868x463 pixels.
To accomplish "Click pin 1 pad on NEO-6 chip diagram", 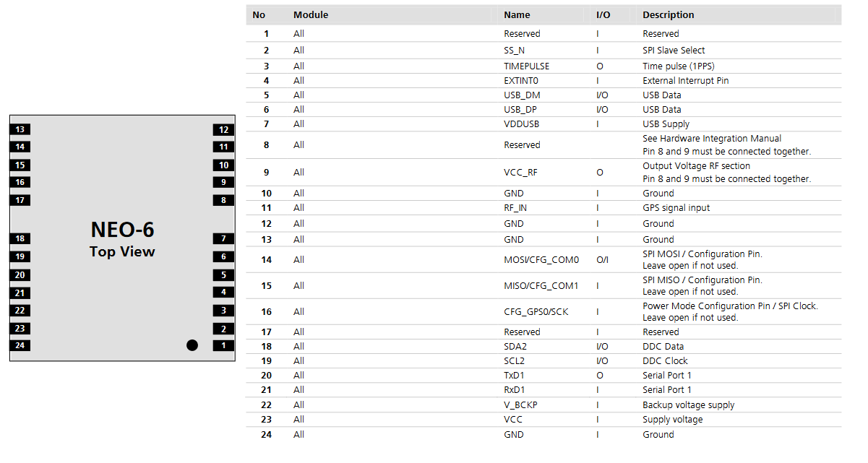I will pos(223,345).
